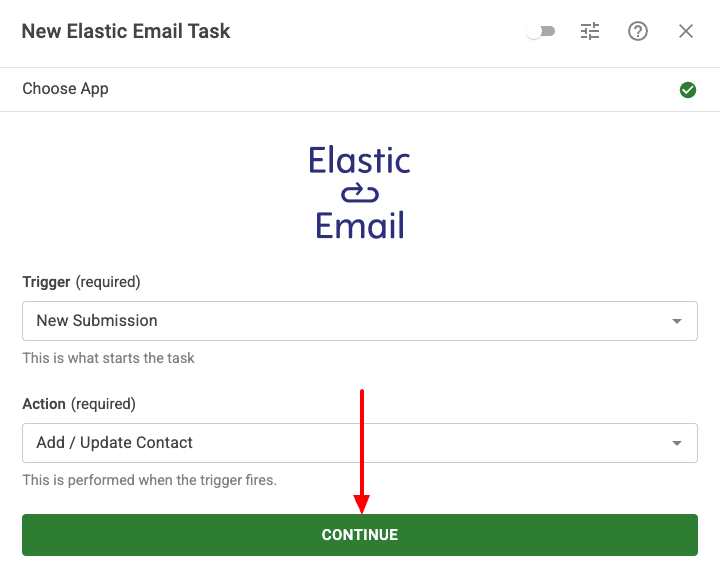720x576 pixels.
Task: Click the 'Action (required)' label
Action: pyautogui.click(x=79, y=404)
